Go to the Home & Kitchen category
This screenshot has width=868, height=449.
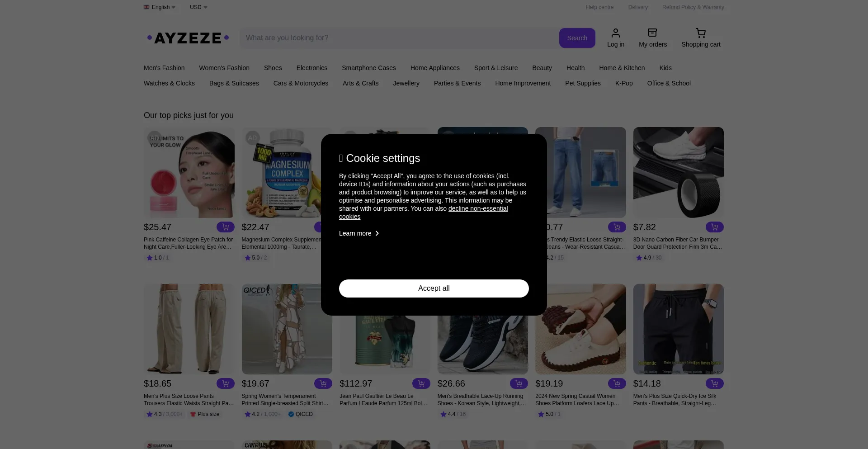coord(622,68)
